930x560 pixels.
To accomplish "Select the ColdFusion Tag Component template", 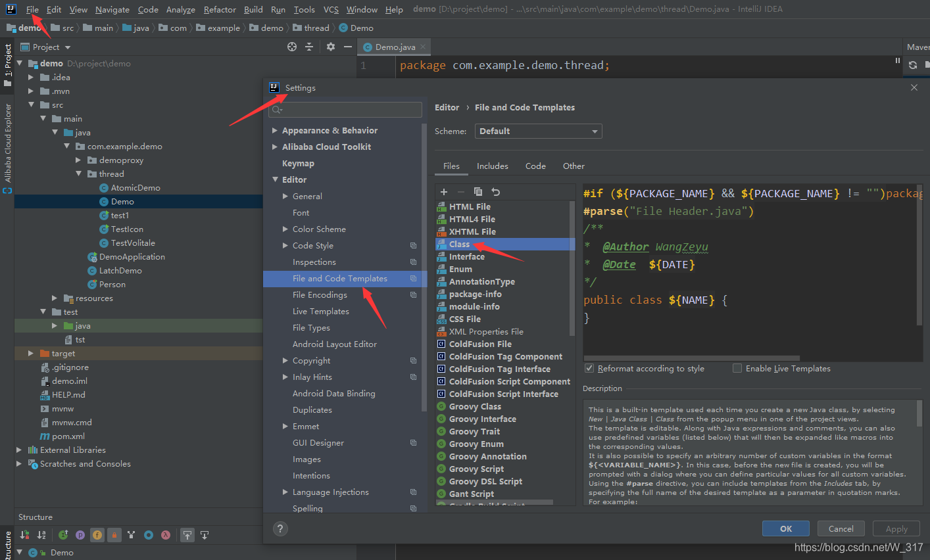I will pos(505,357).
